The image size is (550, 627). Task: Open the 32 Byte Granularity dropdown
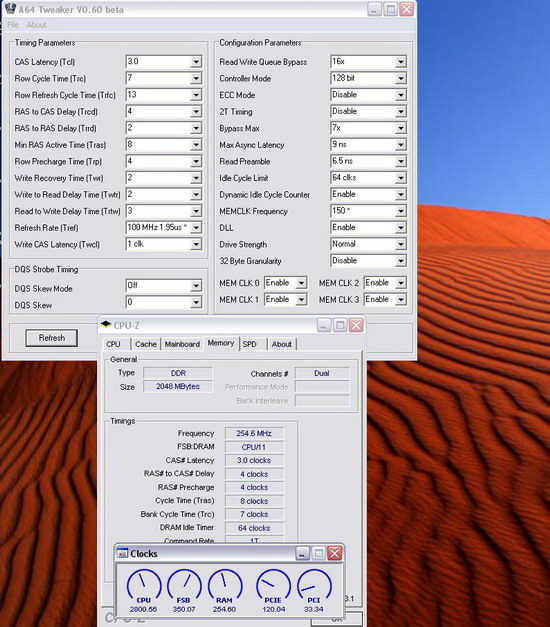coord(400,261)
